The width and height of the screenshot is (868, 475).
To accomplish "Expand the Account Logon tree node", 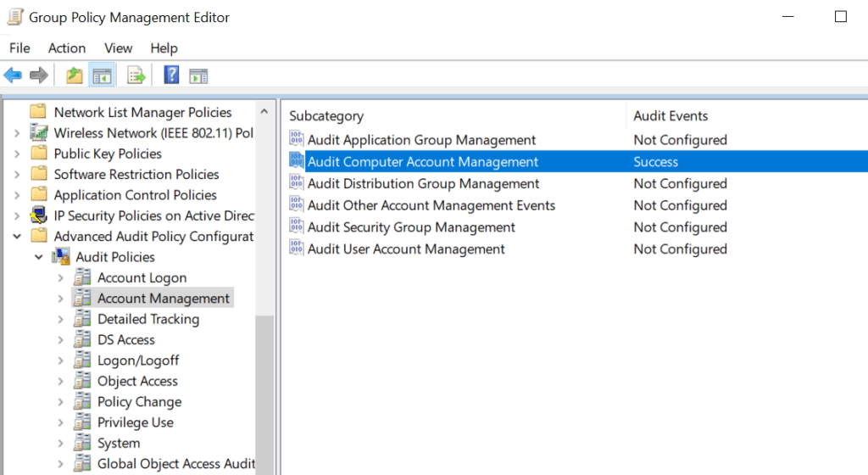I will click(x=60, y=278).
